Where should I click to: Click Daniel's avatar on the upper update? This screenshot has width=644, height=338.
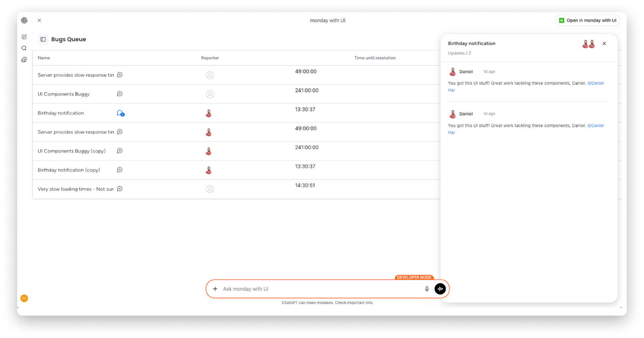(x=453, y=72)
